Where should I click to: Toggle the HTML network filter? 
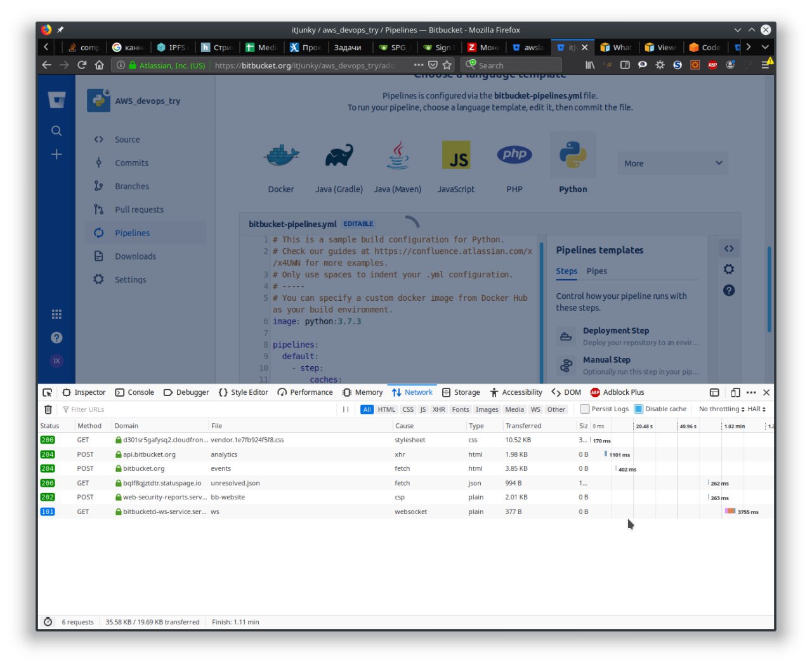point(386,409)
